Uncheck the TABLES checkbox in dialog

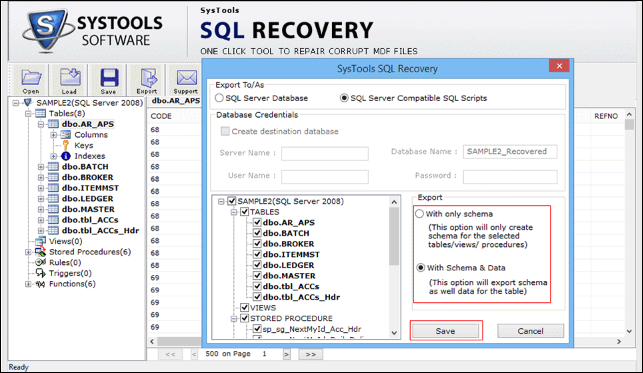point(244,212)
